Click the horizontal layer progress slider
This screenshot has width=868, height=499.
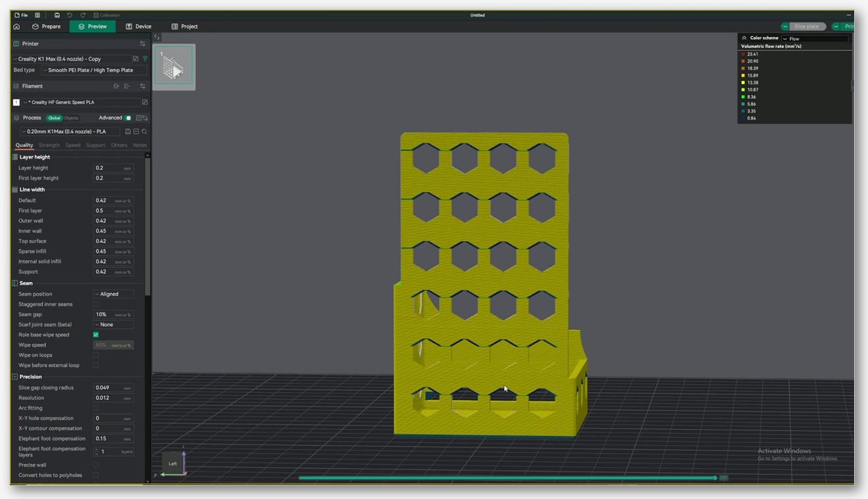508,477
